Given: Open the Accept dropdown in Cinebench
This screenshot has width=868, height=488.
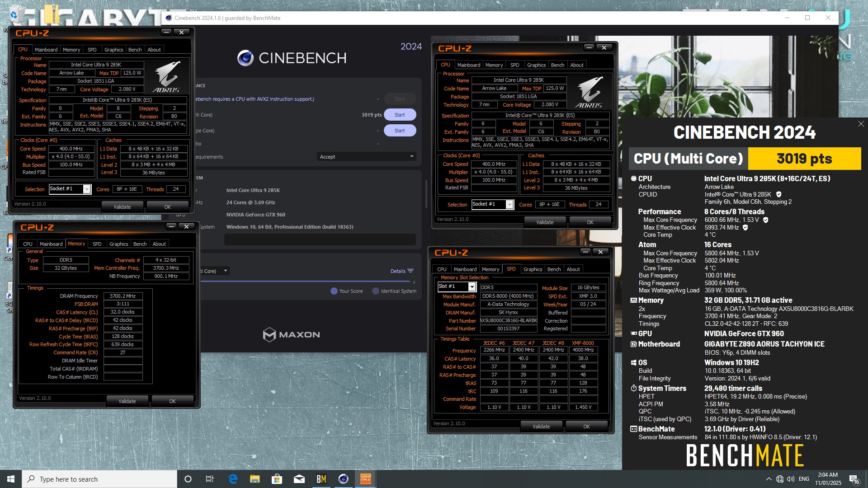Looking at the screenshot, I should click(366, 157).
